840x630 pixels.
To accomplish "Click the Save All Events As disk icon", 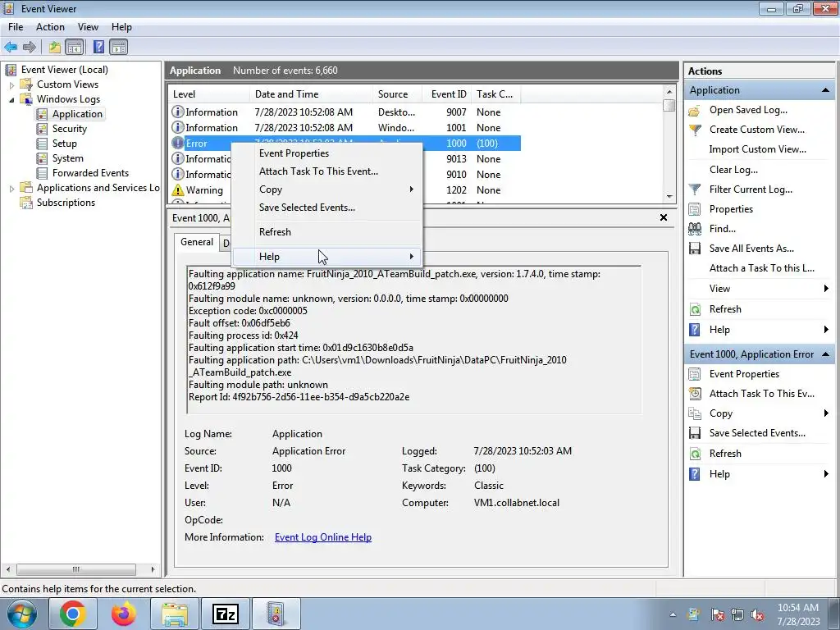I will pos(694,249).
